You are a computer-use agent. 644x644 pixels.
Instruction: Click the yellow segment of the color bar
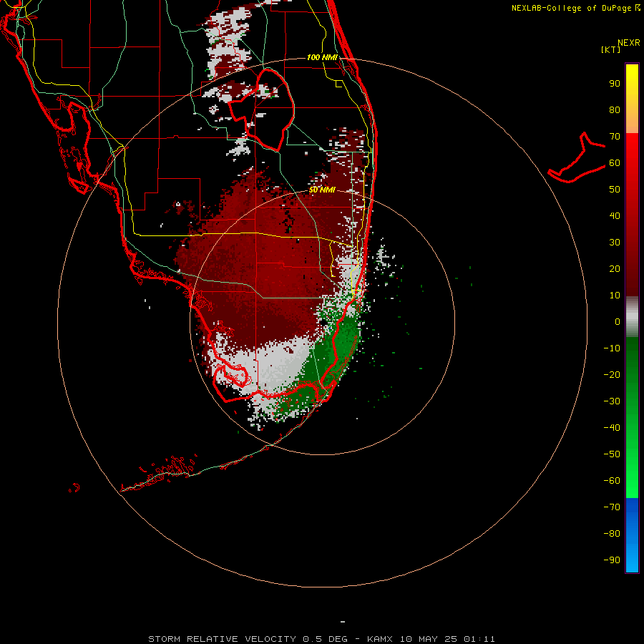pos(632,99)
